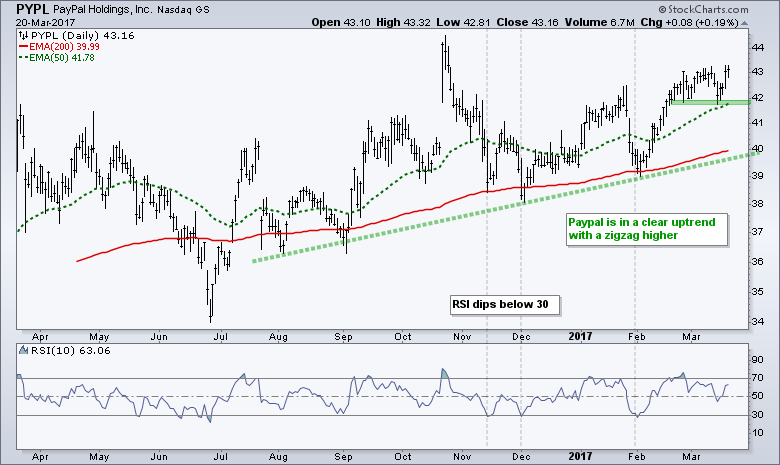
Task: Click the Feb label below the RSI panel
Action: pos(636,457)
